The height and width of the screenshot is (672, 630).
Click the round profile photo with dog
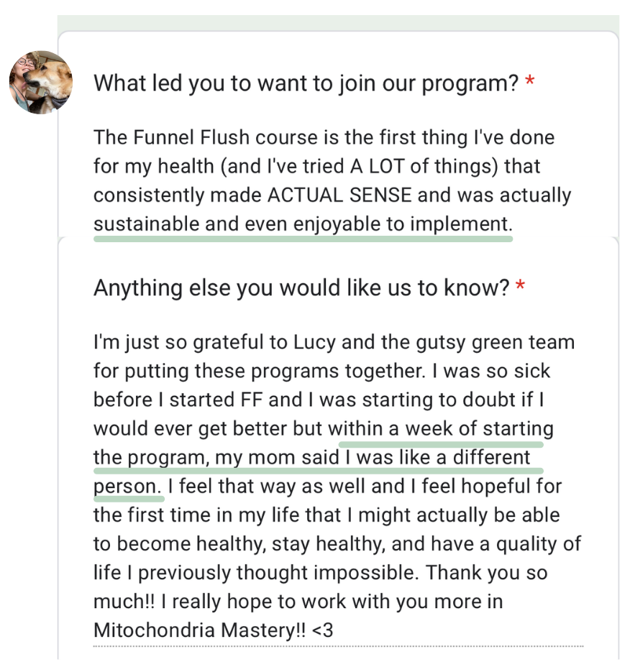41,82
